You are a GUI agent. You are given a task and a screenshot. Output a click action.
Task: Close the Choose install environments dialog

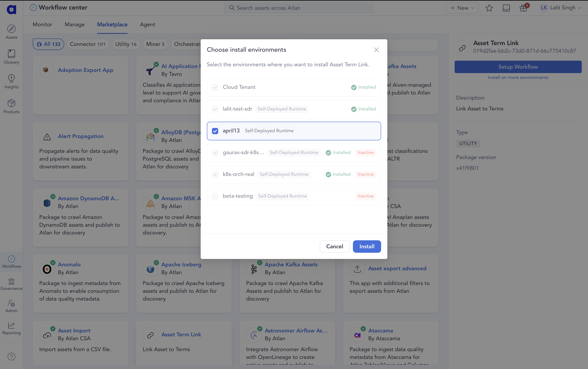376,50
